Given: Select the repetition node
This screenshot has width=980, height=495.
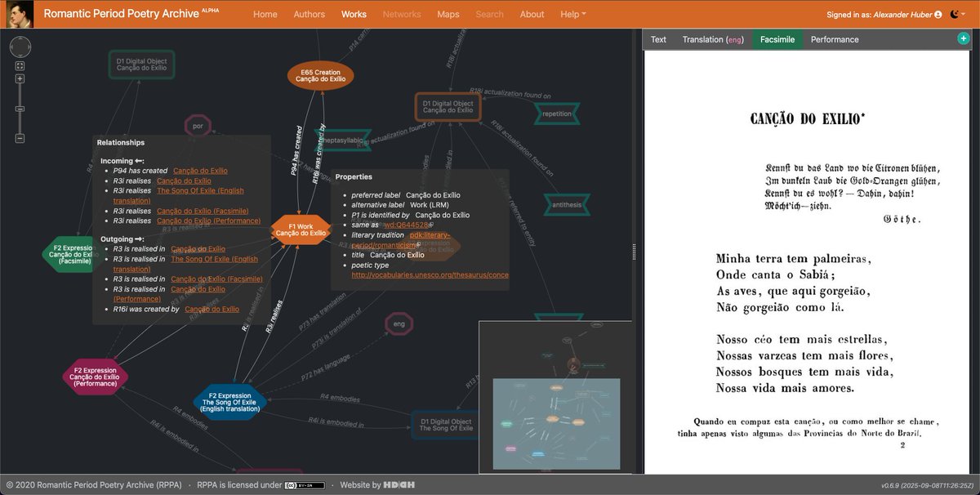Looking at the screenshot, I should coord(557,114).
